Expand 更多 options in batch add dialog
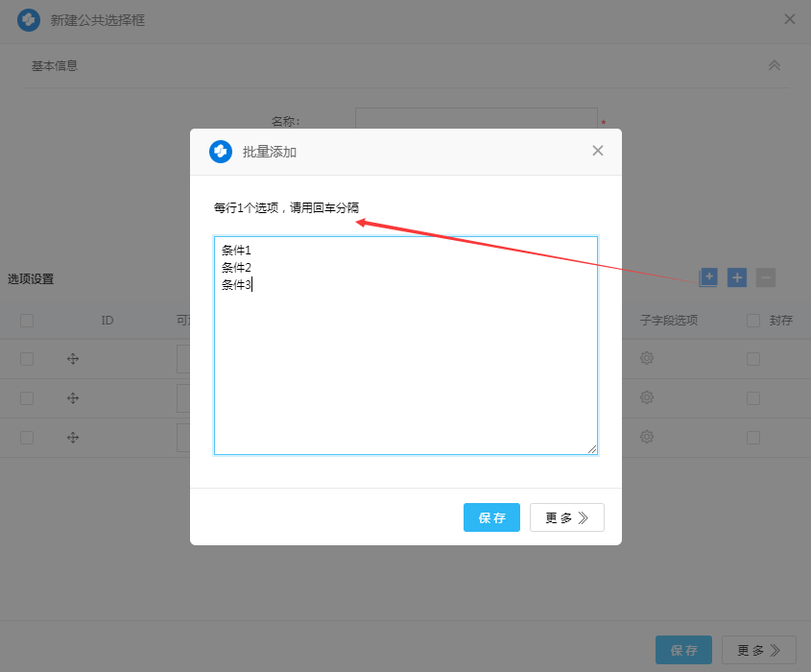 click(x=566, y=517)
